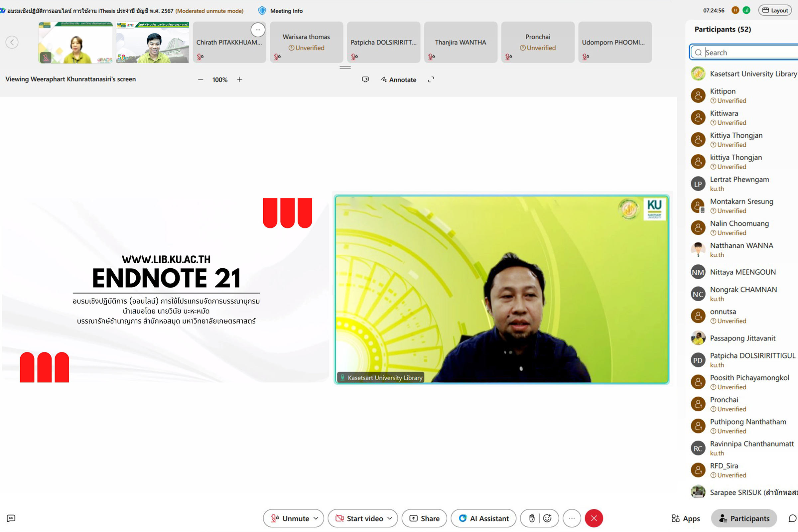Screen dimensions: 798x532
Task: Select Kasetsart University Library in participants
Action: click(x=744, y=73)
